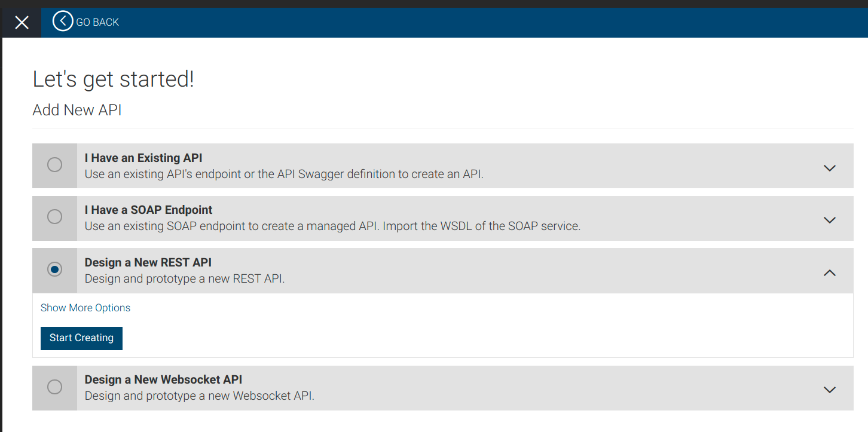868x432 pixels.
Task: Select the 'I Have a SOAP Endpoint' radio button
Action: click(x=54, y=217)
